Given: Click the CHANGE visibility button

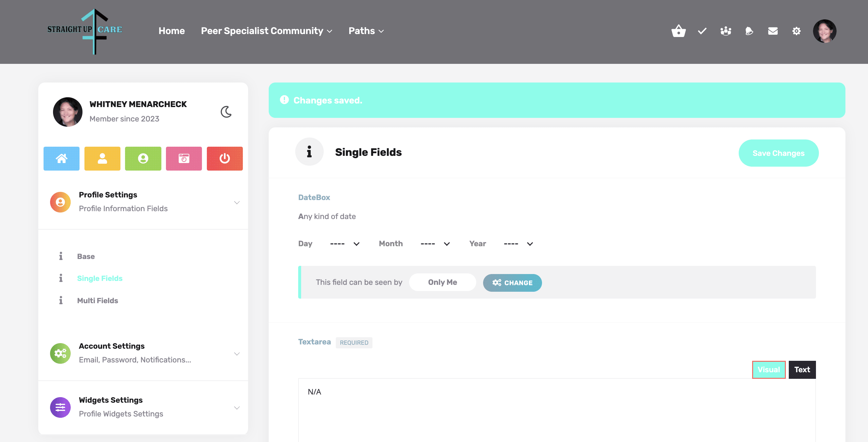Looking at the screenshot, I should click(x=512, y=283).
